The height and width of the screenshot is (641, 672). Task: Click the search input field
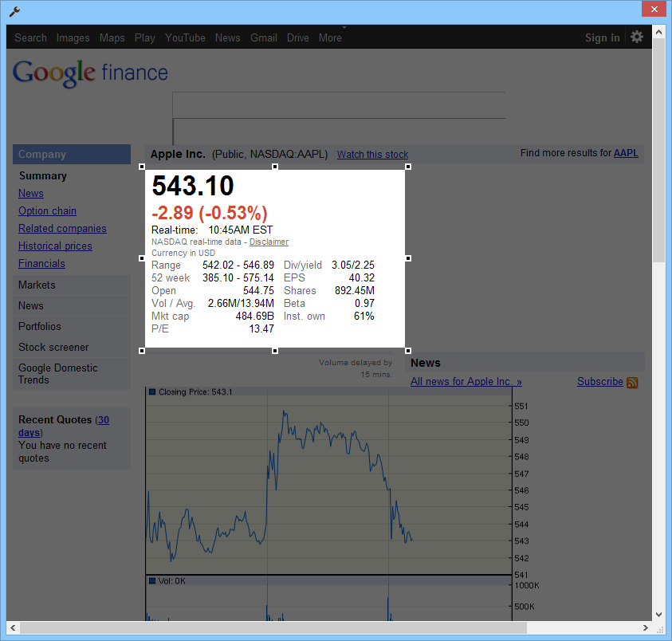click(339, 105)
